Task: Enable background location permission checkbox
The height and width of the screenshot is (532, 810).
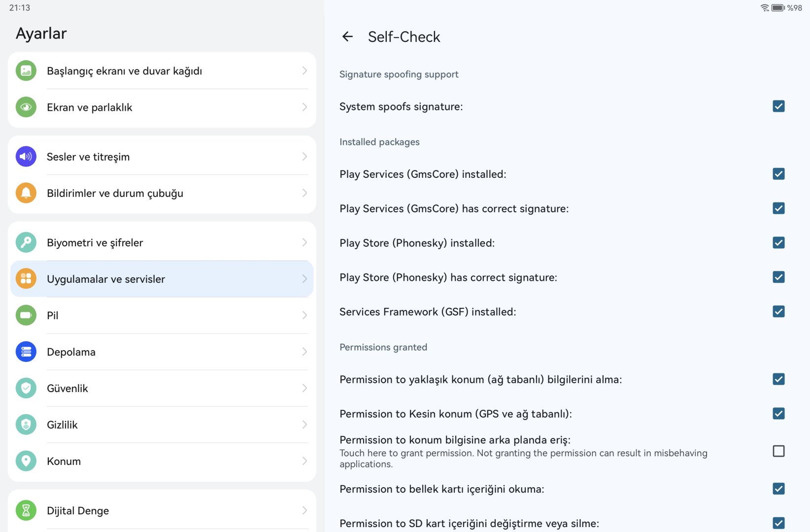Action: pyautogui.click(x=778, y=451)
